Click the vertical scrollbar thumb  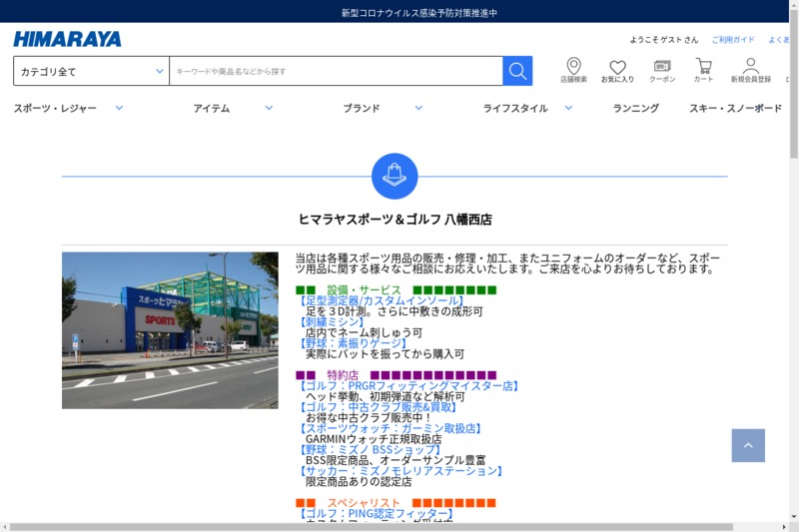tap(794, 82)
